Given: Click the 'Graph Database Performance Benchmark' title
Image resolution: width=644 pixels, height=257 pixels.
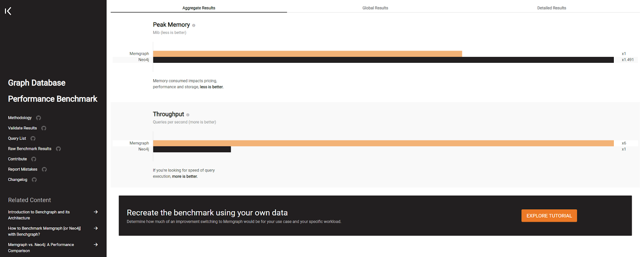Looking at the screenshot, I should [x=53, y=91].
